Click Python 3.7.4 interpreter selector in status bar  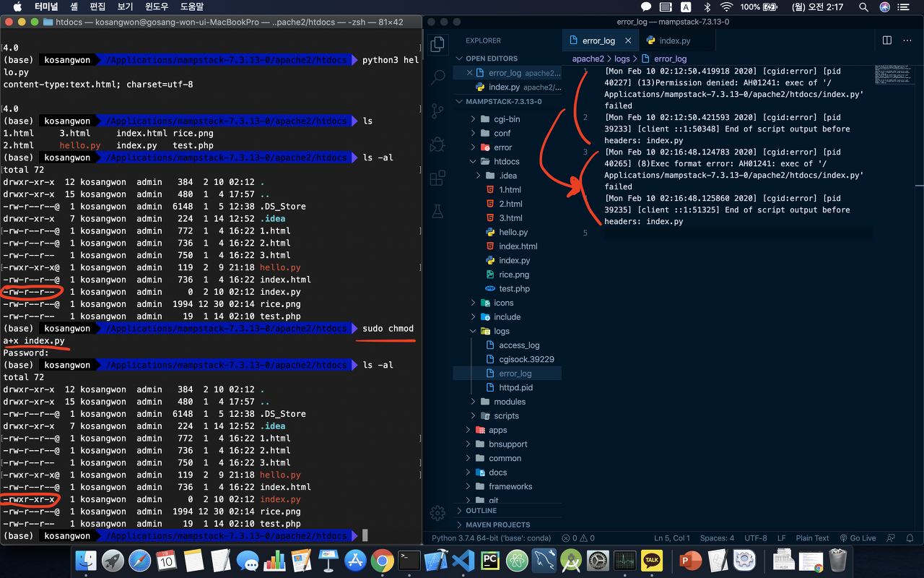[492, 538]
